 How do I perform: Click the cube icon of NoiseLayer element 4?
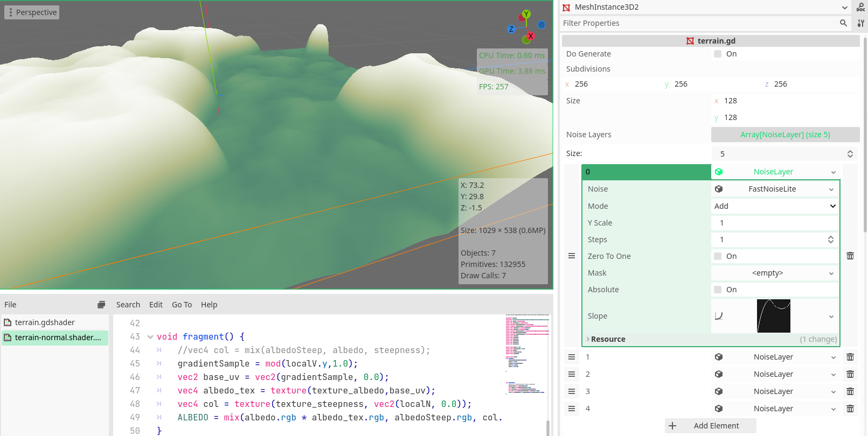click(x=719, y=409)
